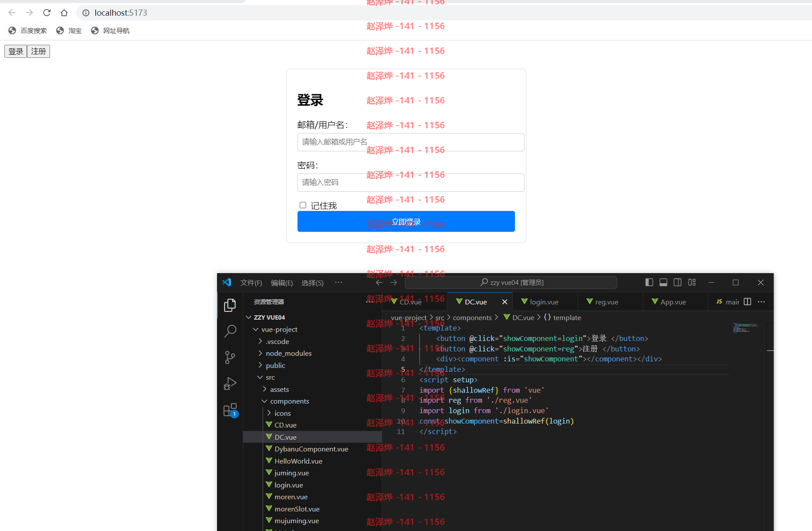Viewport: 812px width, 531px height.
Task: Open 选择(S) menu in VS Code
Action: (312, 283)
